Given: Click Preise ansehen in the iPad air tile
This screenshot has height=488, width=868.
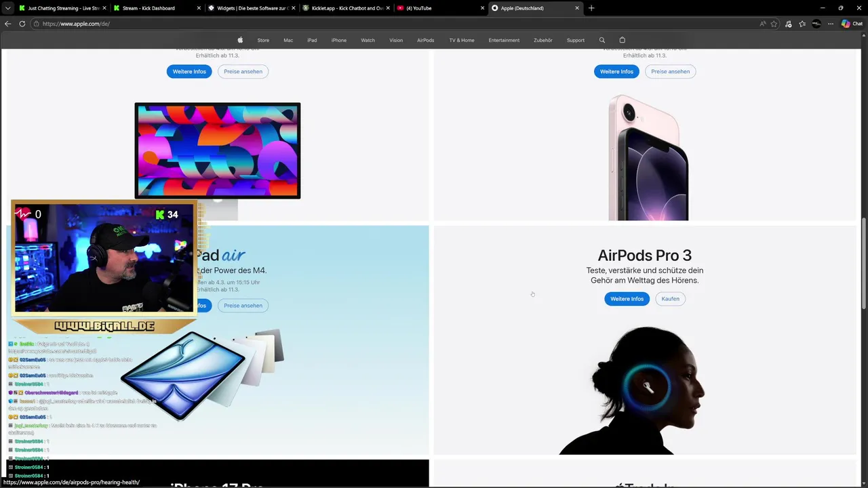Looking at the screenshot, I should pyautogui.click(x=243, y=305).
